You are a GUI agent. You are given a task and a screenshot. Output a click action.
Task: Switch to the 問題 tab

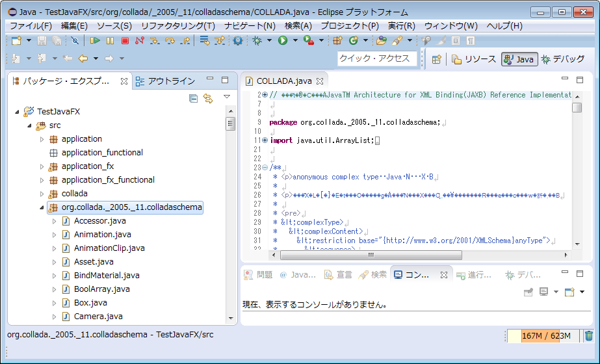[259, 275]
